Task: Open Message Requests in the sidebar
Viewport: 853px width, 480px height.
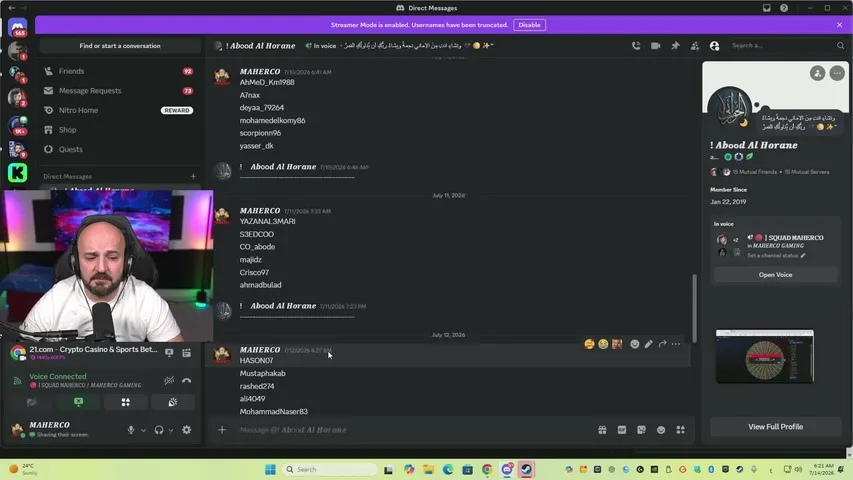Action: coord(119,91)
